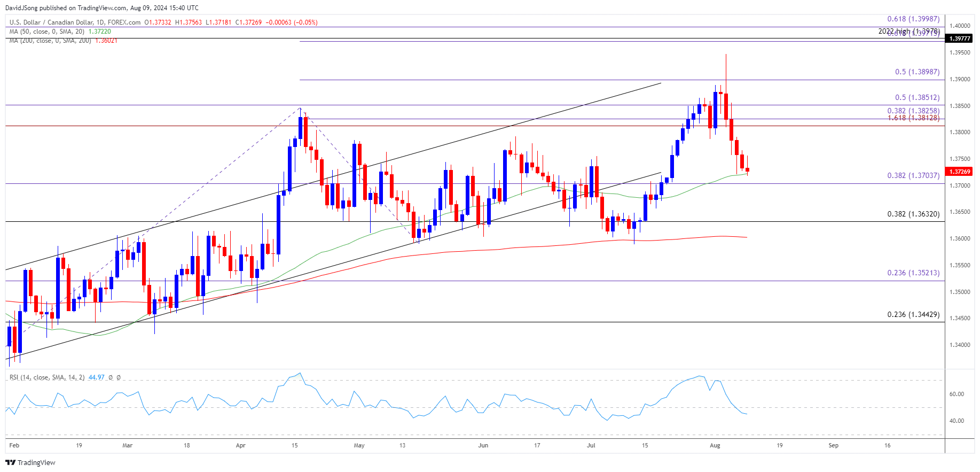Click the Jun date axis label
Viewport: 980px width, 472px height.
click(483, 445)
